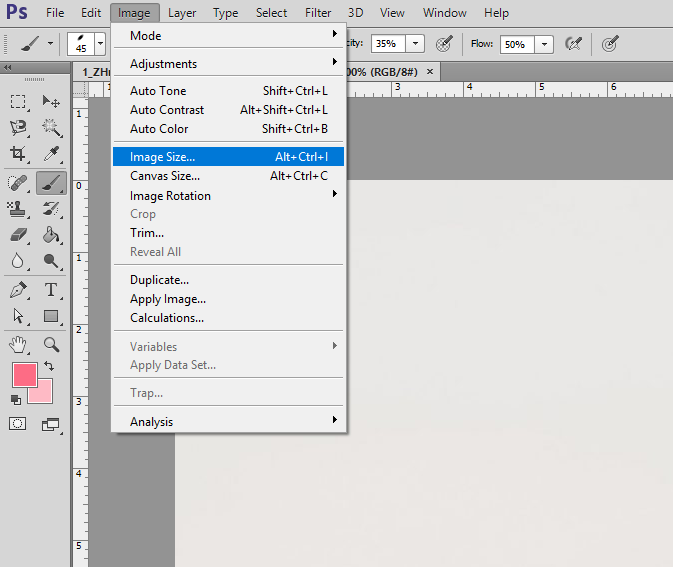
Task: Open the Opacity 35% dropdown arrow
Action: coord(415,44)
